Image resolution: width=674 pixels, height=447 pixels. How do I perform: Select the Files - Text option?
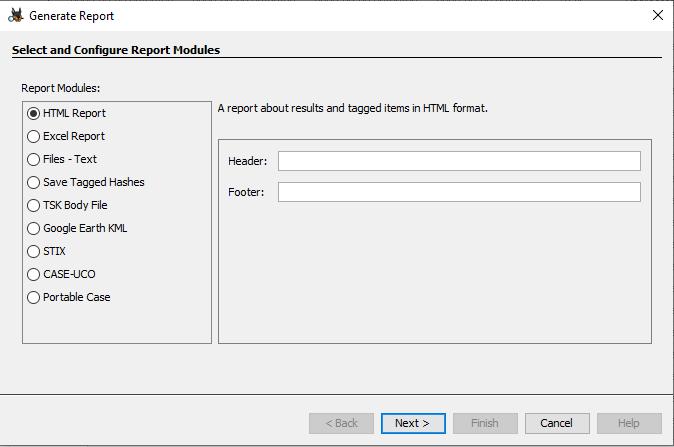pyautogui.click(x=34, y=160)
